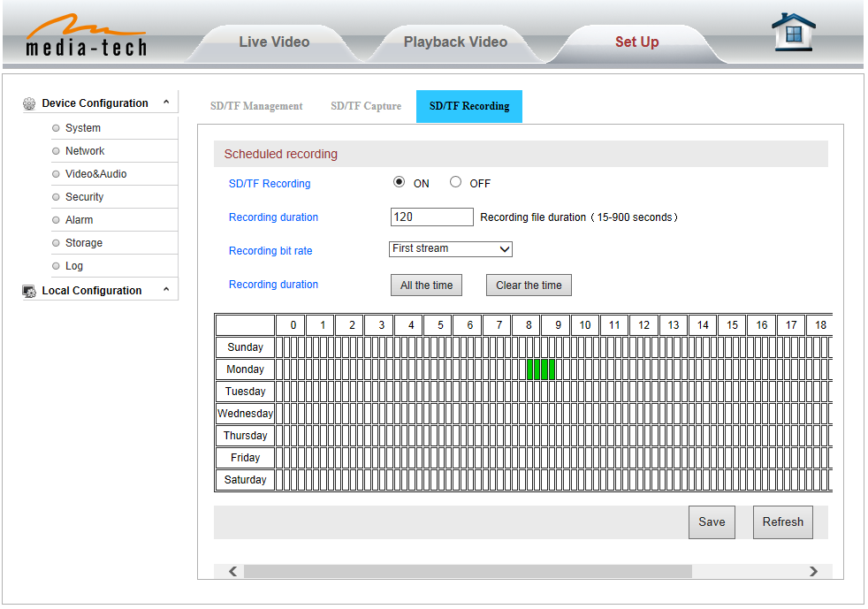Click the bullet icon beside System
This screenshot has height=609, width=868.
pyautogui.click(x=56, y=128)
